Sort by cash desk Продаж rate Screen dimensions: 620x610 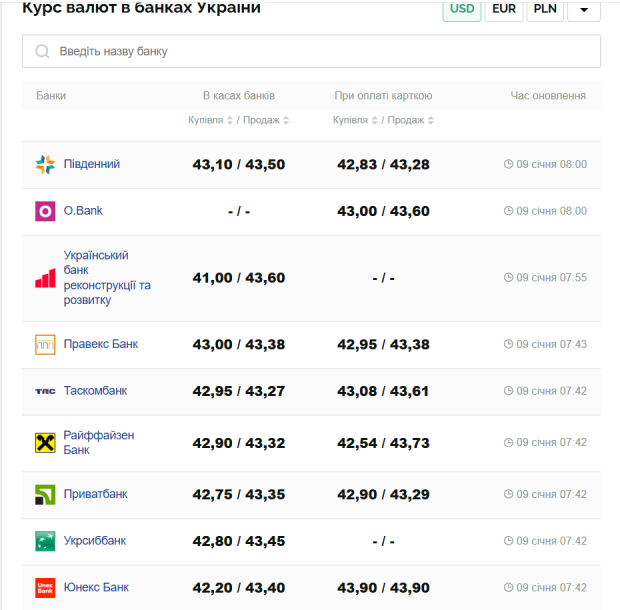coord(266,120)
